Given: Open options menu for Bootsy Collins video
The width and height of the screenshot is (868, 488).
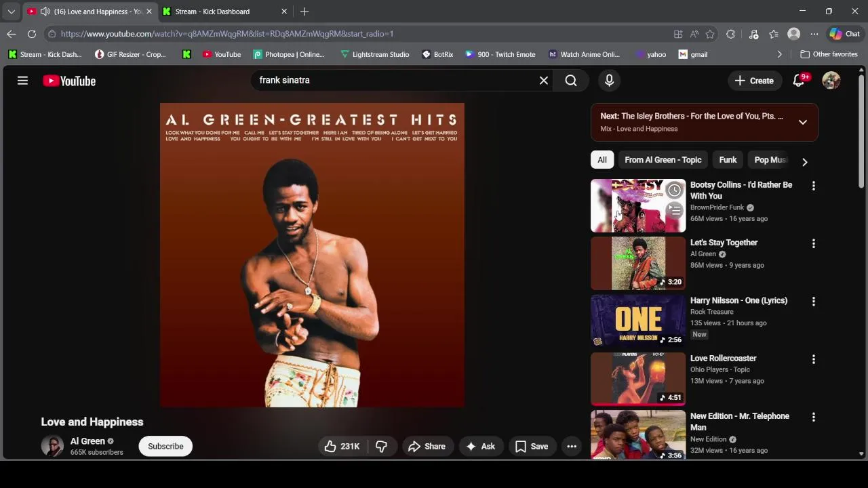Looking at the screenshot, I should [x=814, y=186].
